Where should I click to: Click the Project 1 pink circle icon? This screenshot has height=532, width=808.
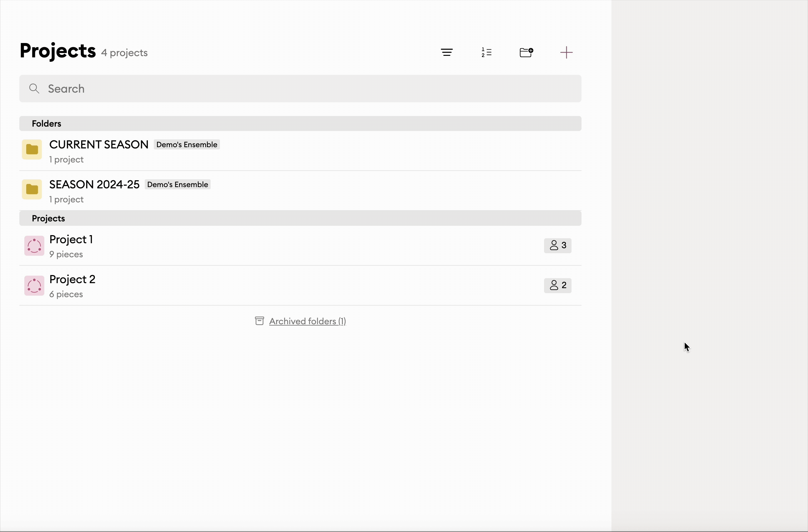[x=34, y=246]
